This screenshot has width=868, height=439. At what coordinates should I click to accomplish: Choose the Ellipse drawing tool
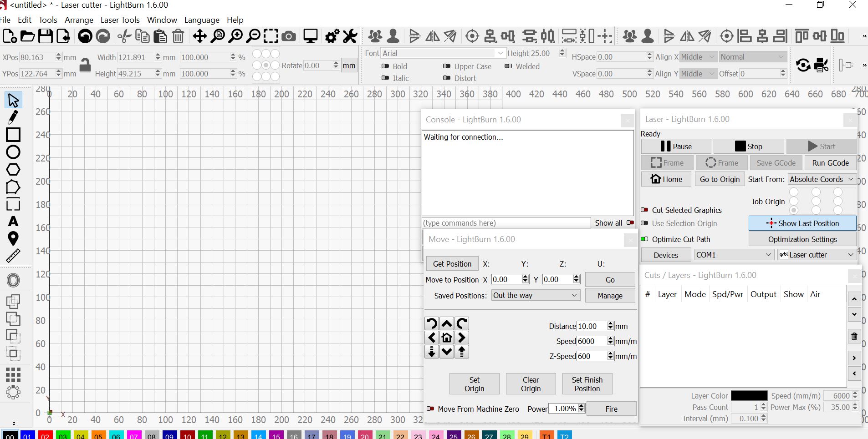(x=13, y=152)
